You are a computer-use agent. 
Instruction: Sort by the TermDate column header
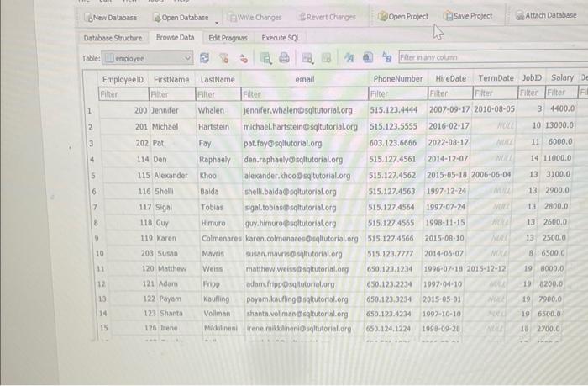coord(496,78)
